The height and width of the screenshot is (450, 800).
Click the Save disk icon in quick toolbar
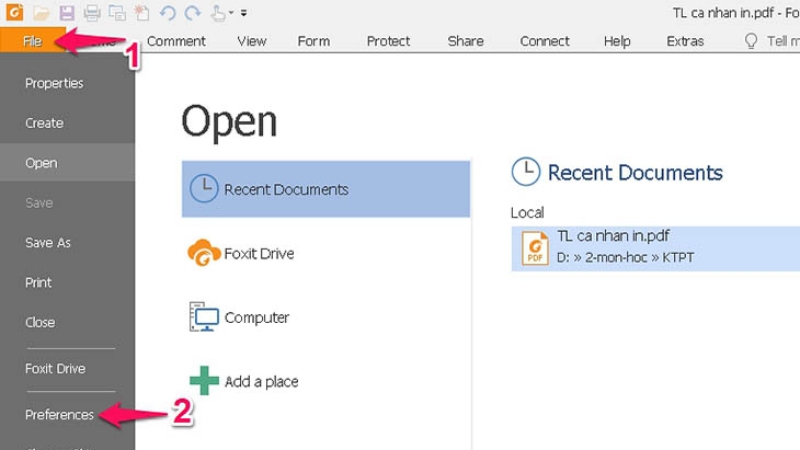67,13
